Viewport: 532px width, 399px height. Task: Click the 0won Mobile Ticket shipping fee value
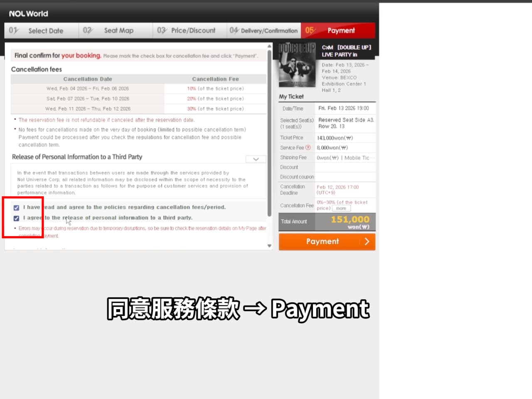[x=346, y=158]
